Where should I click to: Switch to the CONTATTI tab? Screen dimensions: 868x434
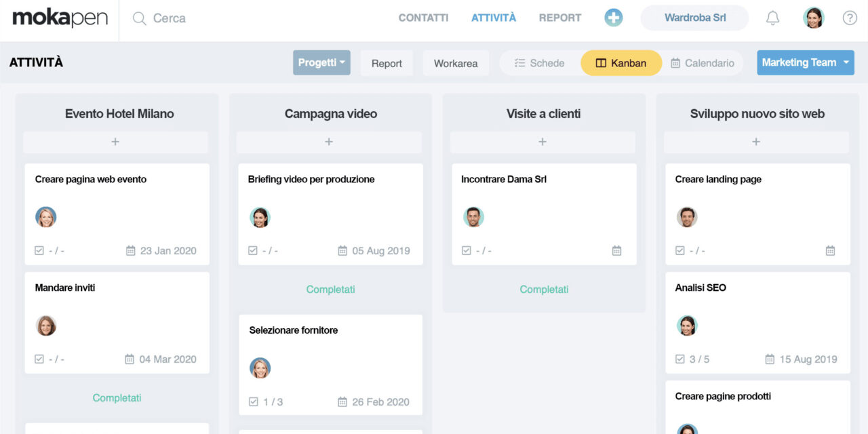423,18
